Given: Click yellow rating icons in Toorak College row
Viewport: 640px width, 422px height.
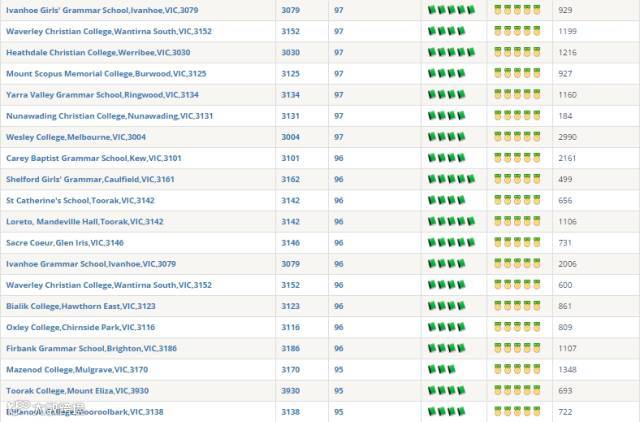Looking at the screenshot, I should click(517, 391).
